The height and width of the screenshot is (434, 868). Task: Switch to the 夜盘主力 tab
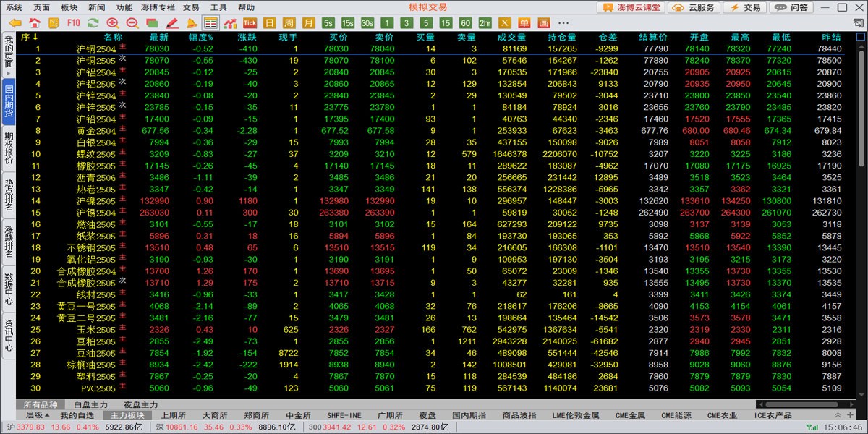(141, 404)
